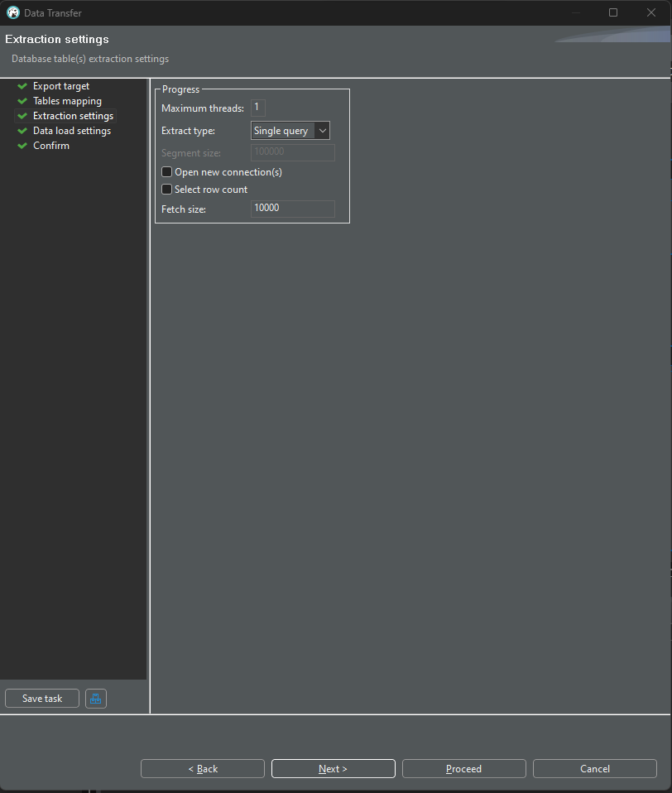Advance with the Next button
The image size is (672, 793).
click(334, 769)
